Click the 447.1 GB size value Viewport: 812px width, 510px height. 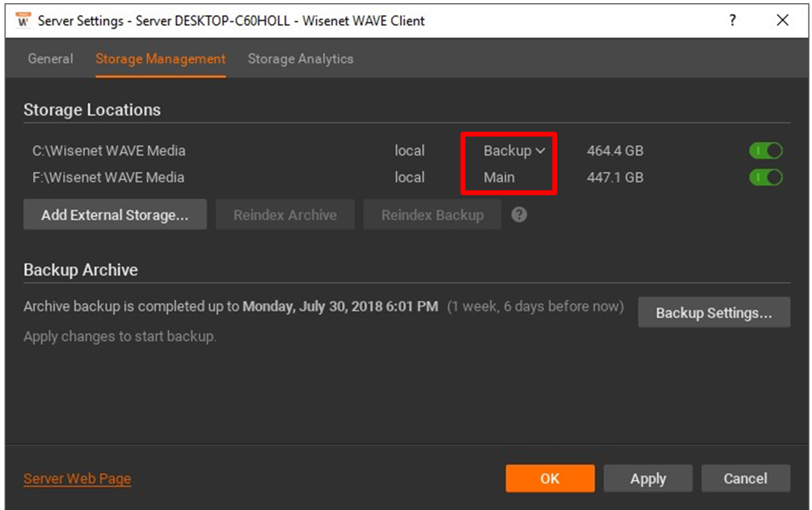pos(615,177)
